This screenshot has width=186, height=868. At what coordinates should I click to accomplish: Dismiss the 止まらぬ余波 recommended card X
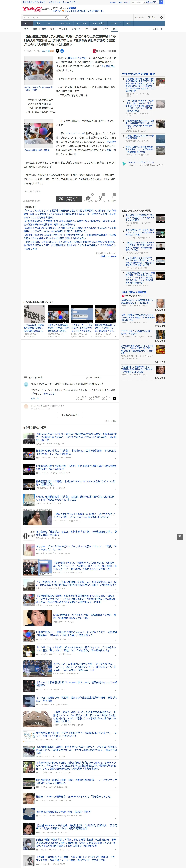pos(44,336)
